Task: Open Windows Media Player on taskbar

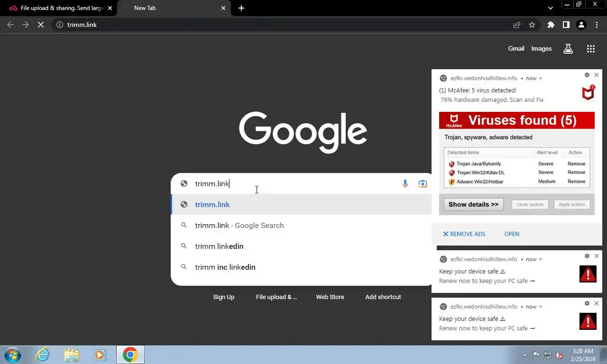Action: coord(100,355)
